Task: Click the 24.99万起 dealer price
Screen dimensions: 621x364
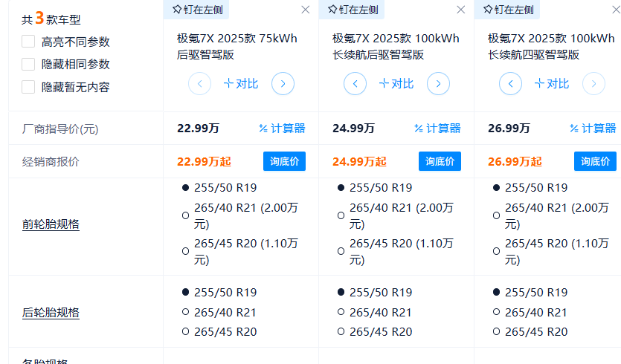Action: [359, 161]
